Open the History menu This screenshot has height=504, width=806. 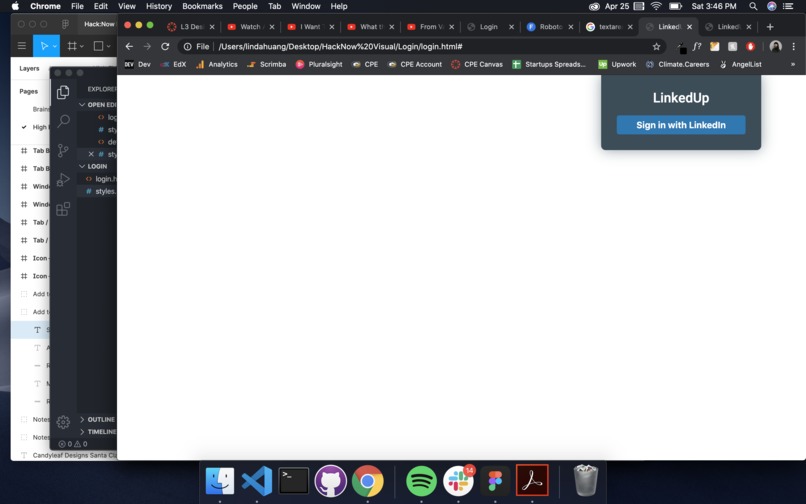[x=159, y=6]
